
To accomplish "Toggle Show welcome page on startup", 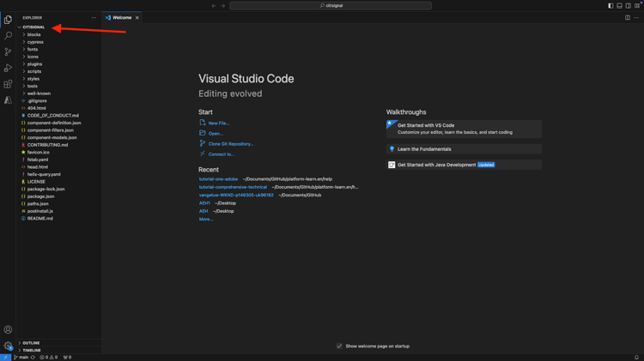I will 339,346.
